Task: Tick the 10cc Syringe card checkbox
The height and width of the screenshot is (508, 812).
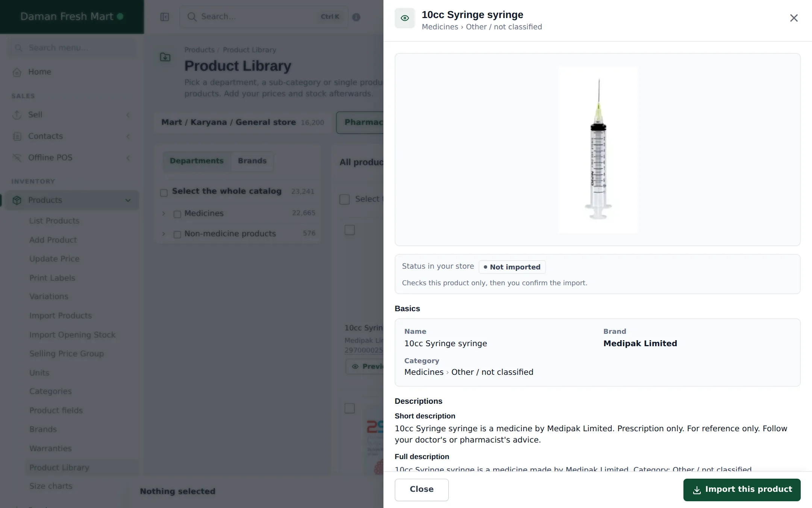Action: point(350,230)
